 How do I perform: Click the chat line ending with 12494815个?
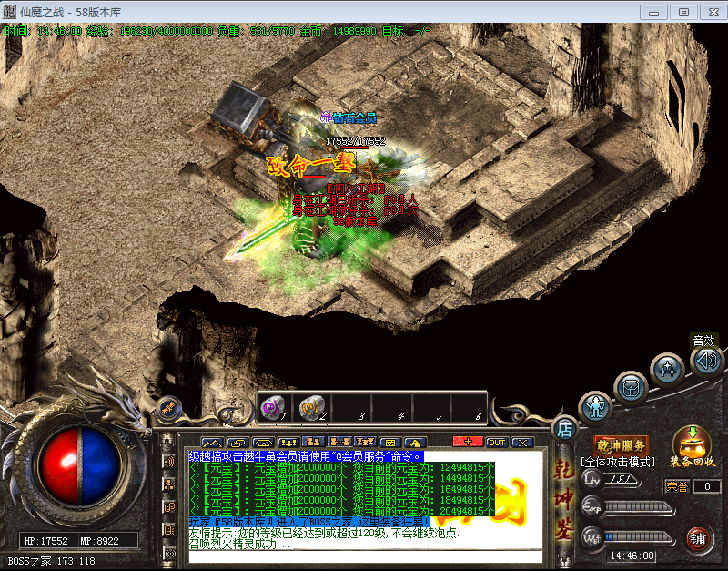pos(342,467)
